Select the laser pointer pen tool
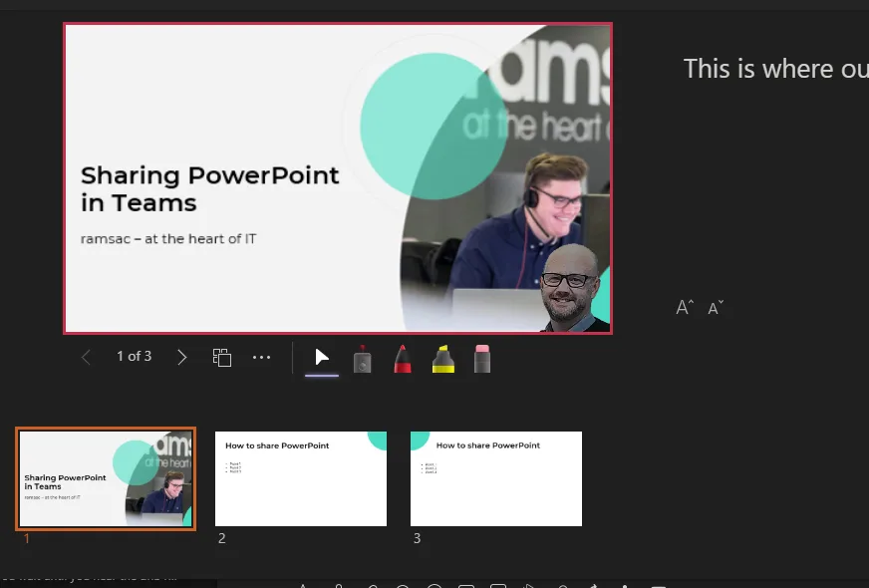869x588 pixels. (x=363, y=357)
